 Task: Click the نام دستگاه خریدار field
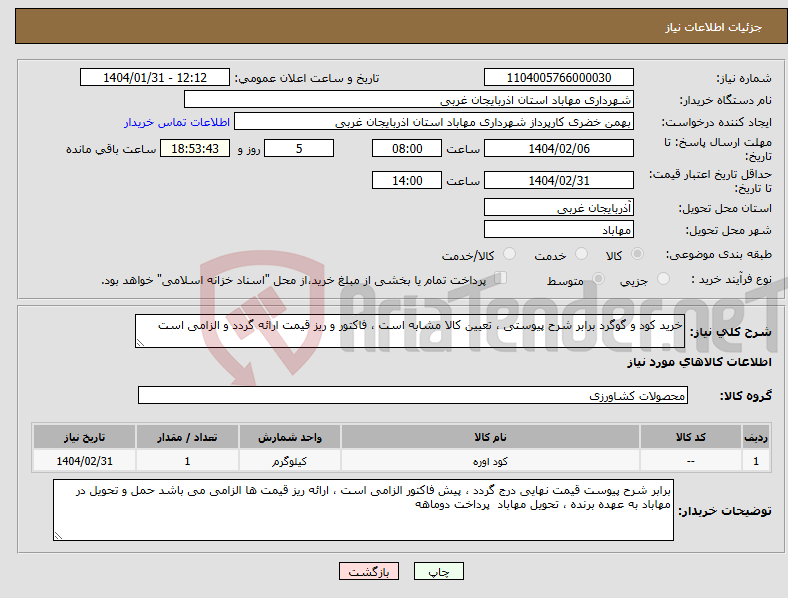pos(409,99)
